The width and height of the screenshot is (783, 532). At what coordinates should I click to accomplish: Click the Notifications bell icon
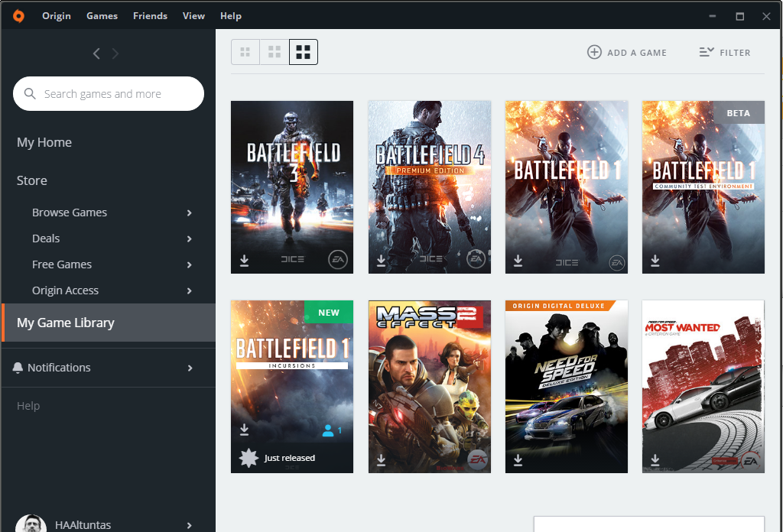click(18, 368)
